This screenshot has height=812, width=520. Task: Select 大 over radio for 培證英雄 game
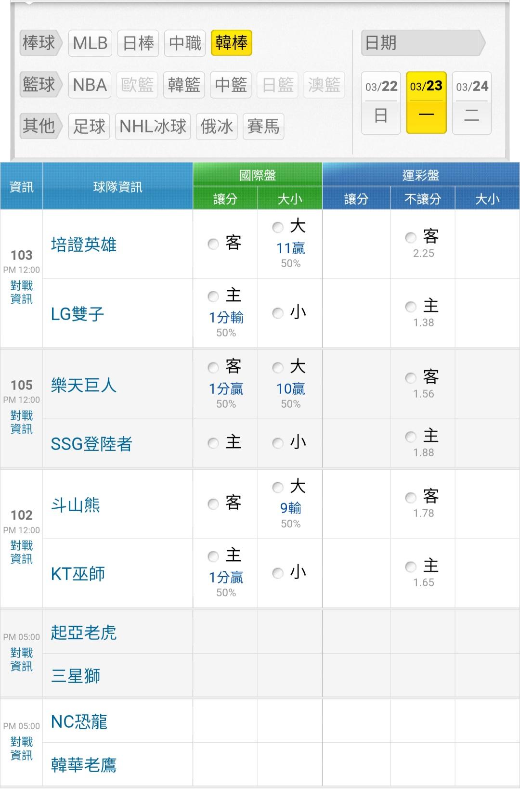point(278,227)
